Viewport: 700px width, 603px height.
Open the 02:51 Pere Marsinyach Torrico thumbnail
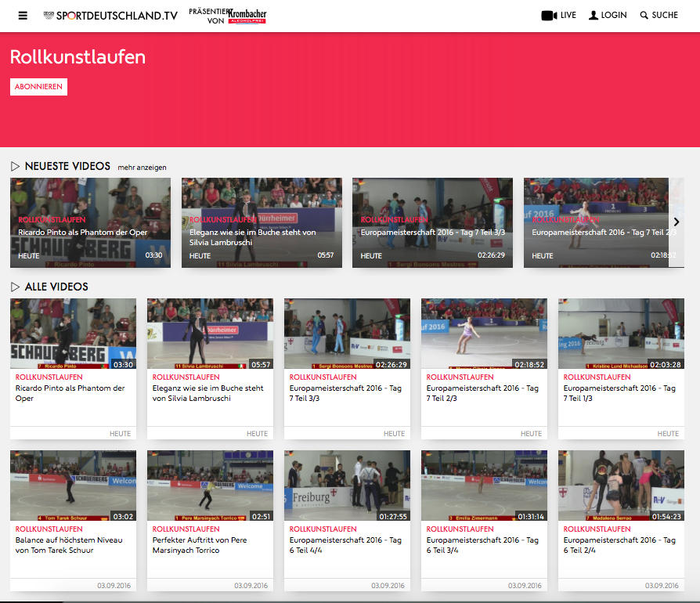(x=211, y=486)
